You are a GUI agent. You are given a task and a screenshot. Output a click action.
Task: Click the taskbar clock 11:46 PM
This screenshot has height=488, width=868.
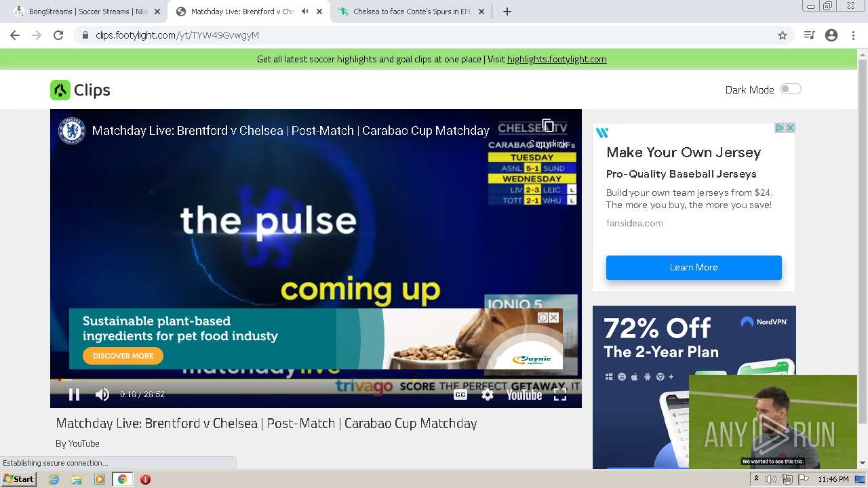tap(833, 479)
